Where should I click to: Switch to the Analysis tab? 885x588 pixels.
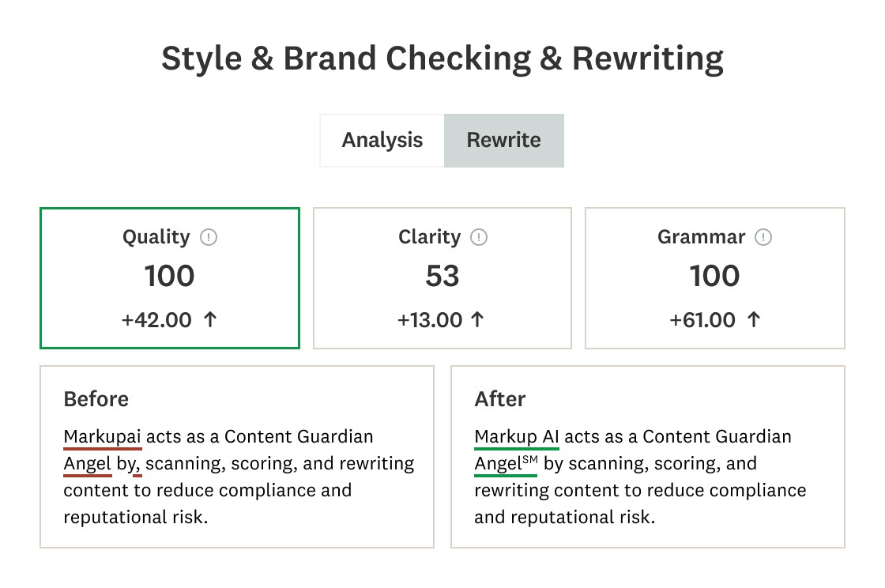pyautogui.click(x=382, y=140)
